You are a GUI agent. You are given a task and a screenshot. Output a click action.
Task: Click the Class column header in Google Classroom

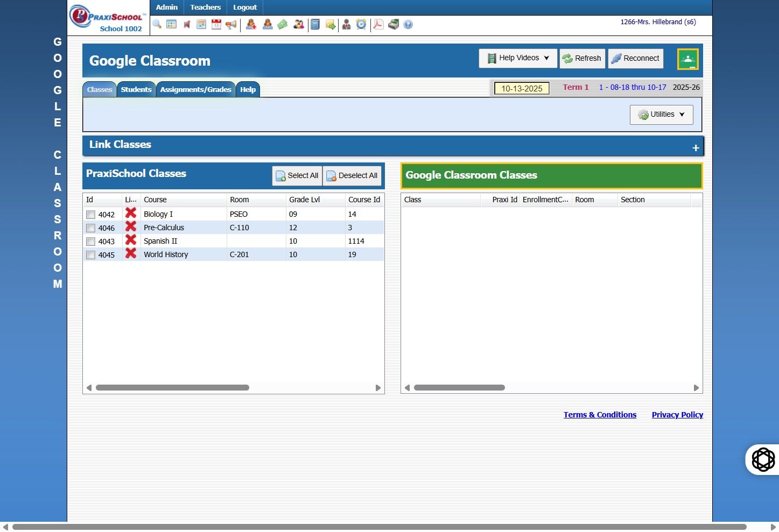click(x=441, y=200)
